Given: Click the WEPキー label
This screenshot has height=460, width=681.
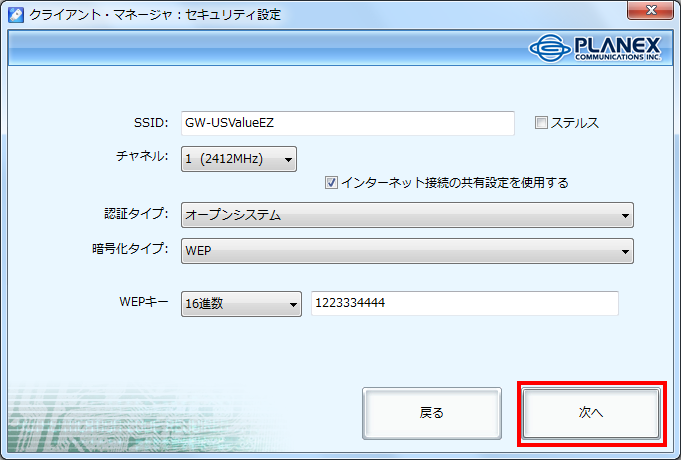Looking at the screenshot, I should pyautogui.click(x=143, y=303).
